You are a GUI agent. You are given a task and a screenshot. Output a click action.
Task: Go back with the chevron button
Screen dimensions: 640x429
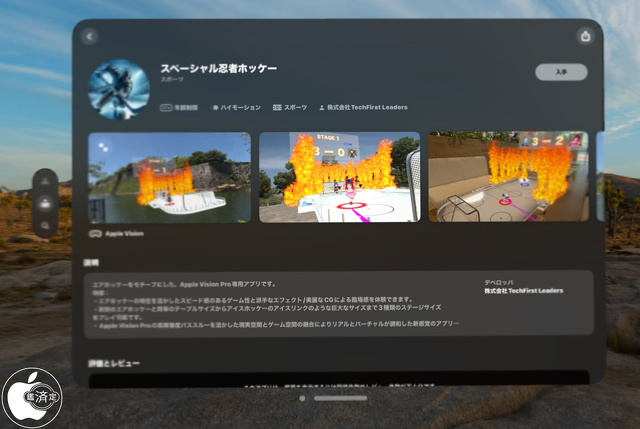89,36
